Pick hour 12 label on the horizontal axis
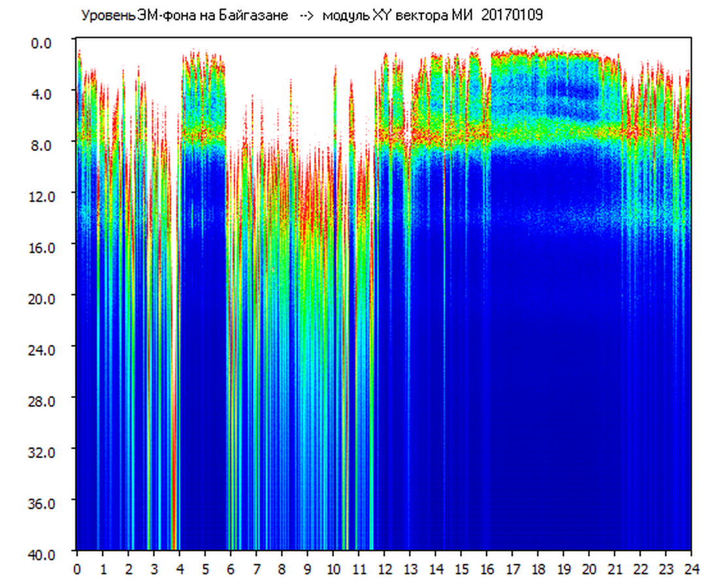The image size is (716, 588). pos(384,568)
